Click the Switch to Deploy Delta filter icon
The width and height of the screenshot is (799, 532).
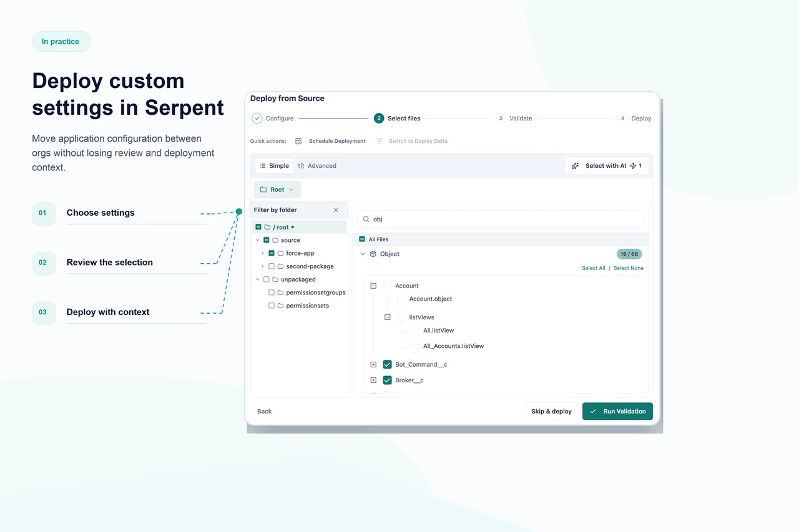(x=379, y=141)
